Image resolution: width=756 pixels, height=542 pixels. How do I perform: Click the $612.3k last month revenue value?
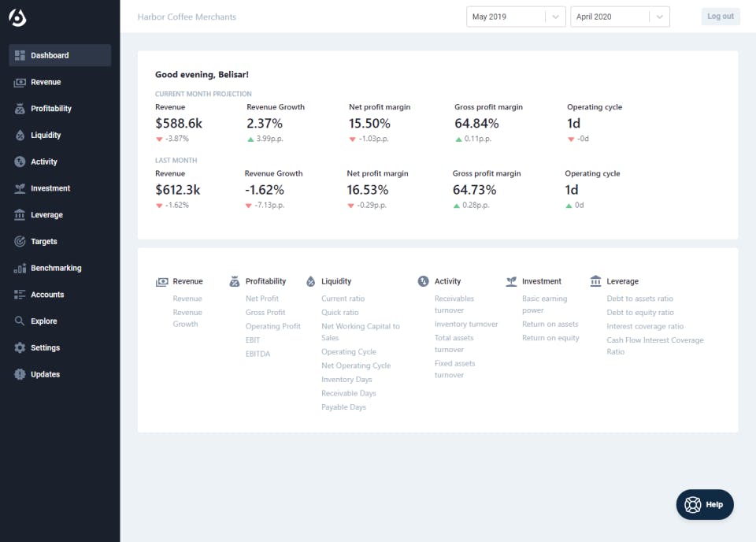(x=178, y=190)
